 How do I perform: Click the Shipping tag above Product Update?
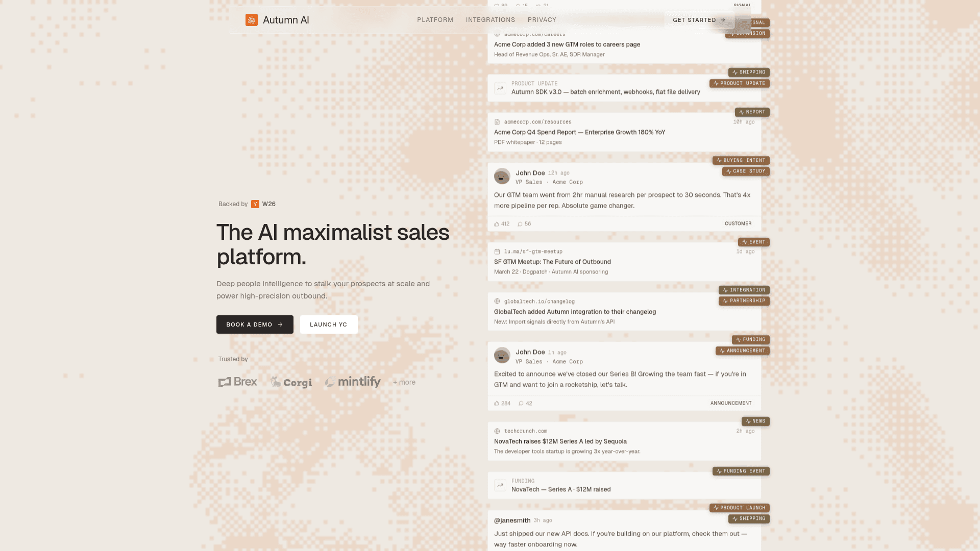749,72
